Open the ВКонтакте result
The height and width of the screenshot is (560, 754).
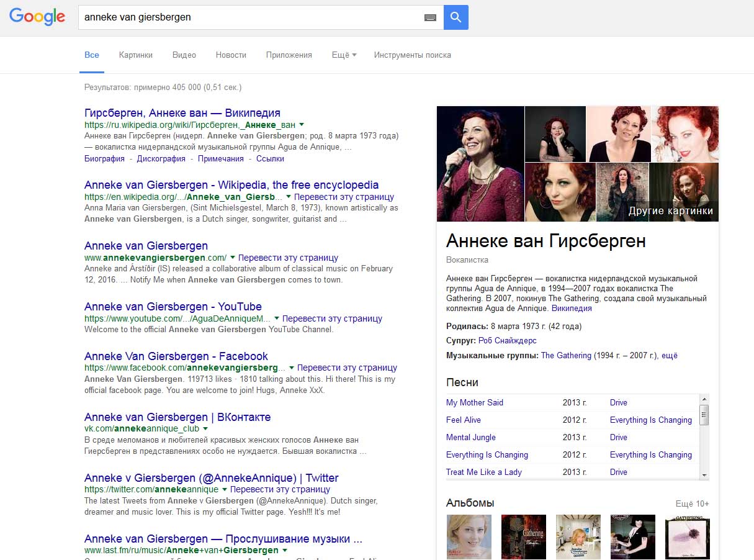pyautogui.click(x=177, y=417)
